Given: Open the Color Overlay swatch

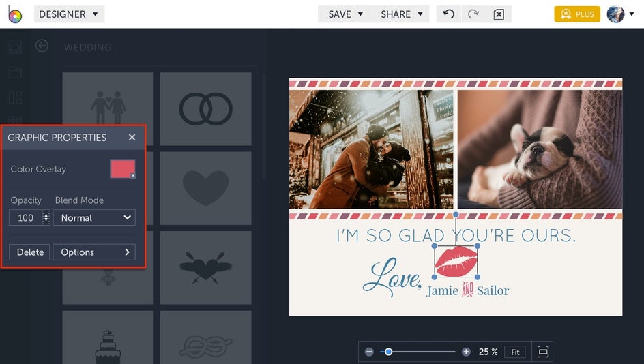Looking at the screenshot, I should [122, 168].
